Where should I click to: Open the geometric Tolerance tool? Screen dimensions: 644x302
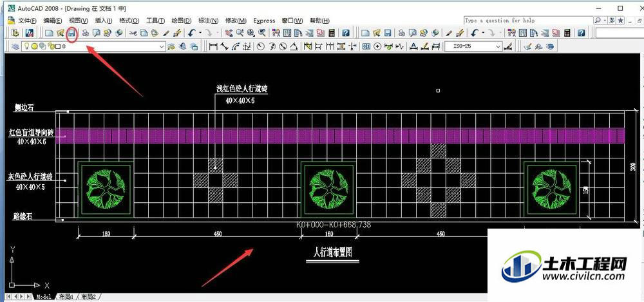(366, 46)
